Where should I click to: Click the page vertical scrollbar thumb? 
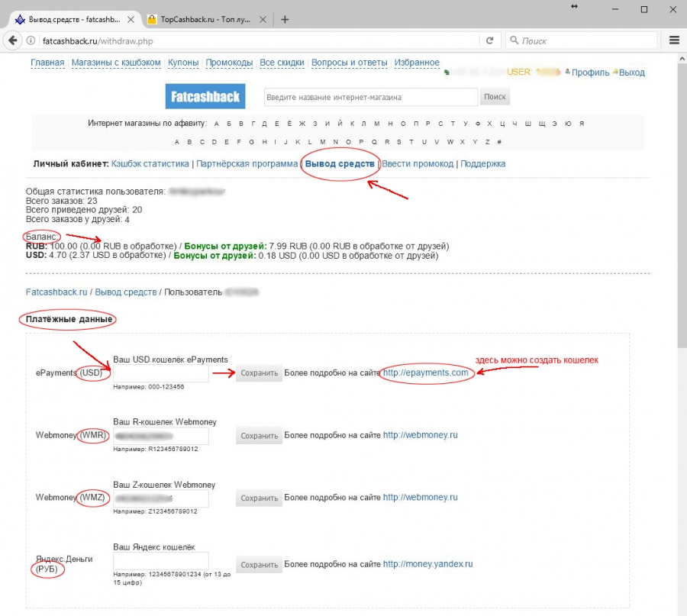pos(682,206)
